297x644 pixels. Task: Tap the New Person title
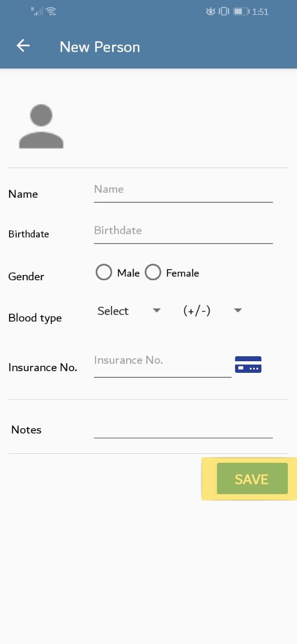[100, 47]
